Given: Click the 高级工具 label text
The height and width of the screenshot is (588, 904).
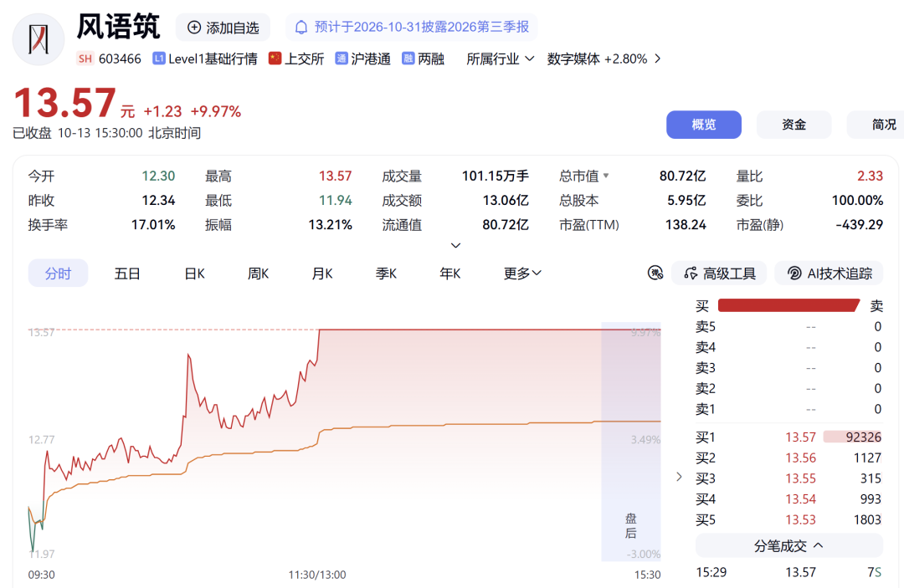Looking at the screenshot, I should (x=729, y=274).
